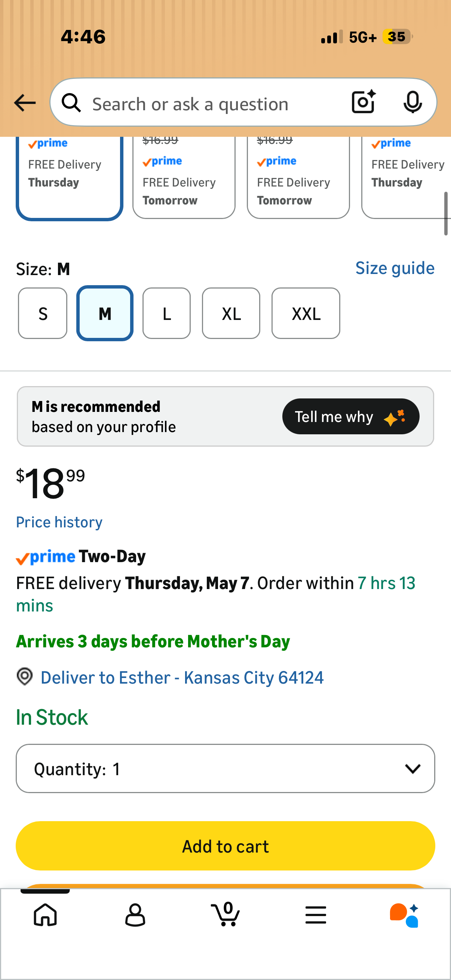The image size is (451, 980).
Task: Select second color variant with Tomorrow delivery
Action: coord(184,177)
